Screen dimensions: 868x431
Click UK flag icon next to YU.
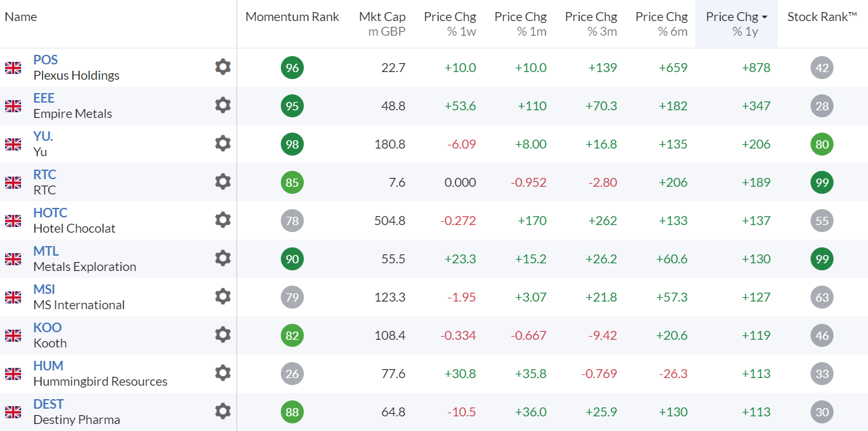13,144
